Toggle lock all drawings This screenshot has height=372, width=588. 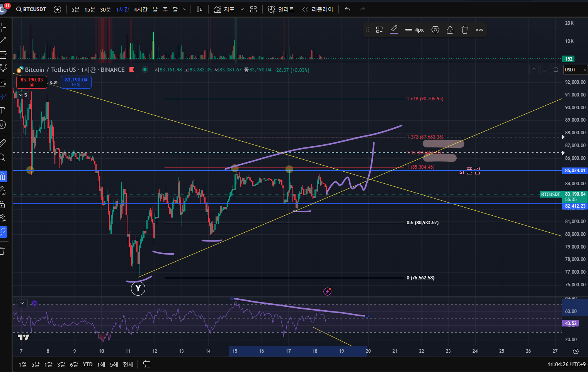tap(3, 204)
